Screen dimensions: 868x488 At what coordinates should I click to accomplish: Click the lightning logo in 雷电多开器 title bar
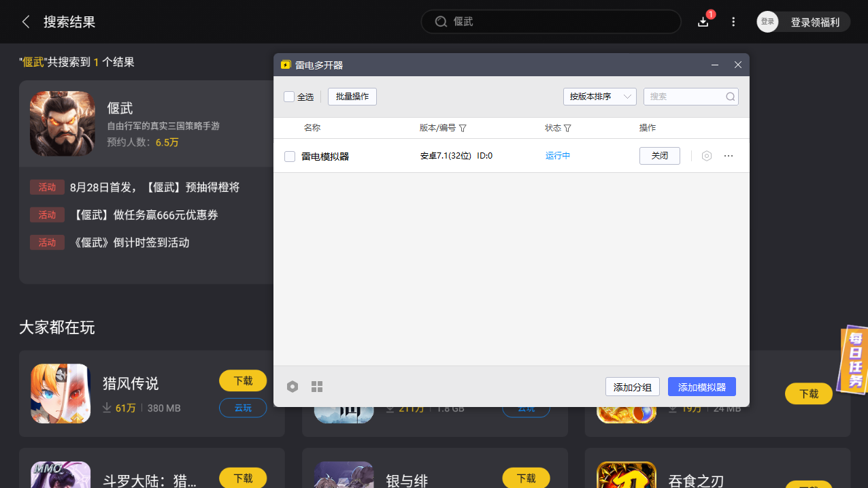285,64
